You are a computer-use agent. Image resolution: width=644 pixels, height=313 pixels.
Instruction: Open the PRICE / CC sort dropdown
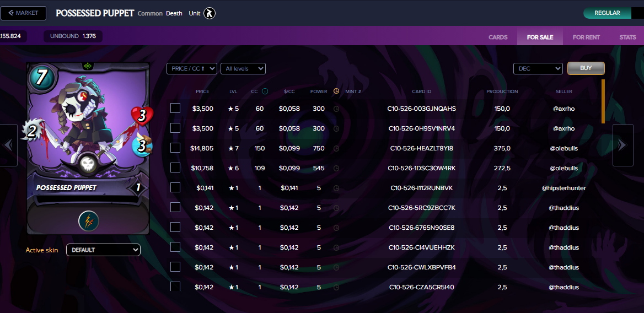click(191, 68)
